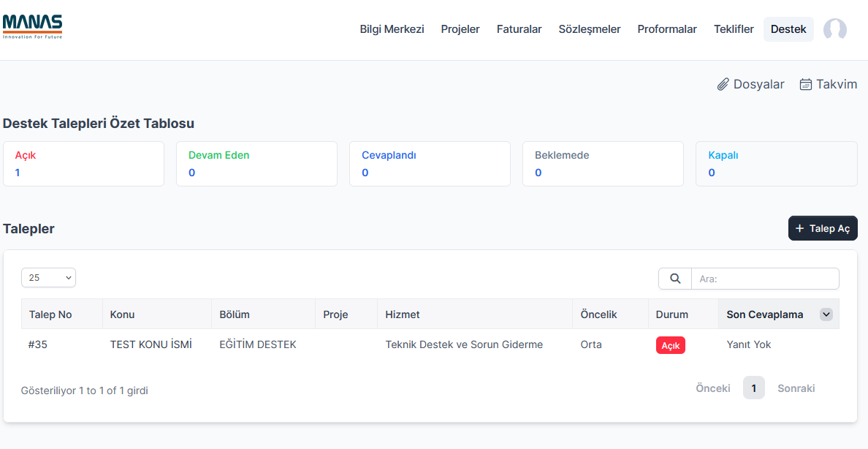Expand the Son Cevaplama column chevron

pos(826,314)
